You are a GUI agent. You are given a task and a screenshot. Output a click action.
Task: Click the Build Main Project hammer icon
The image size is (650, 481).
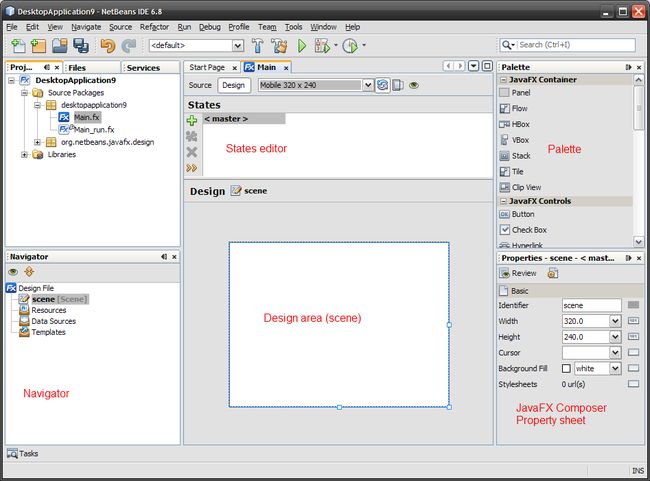pos(257,45)
